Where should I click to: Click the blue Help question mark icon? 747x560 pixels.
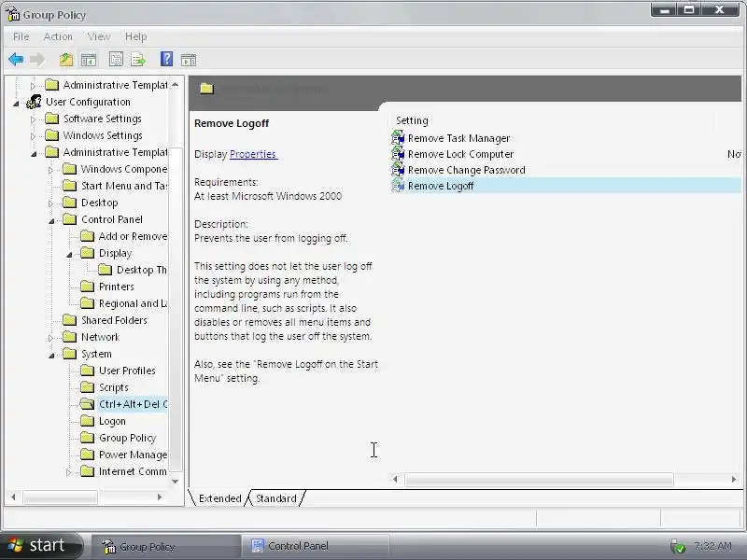(x=167, y=59)
